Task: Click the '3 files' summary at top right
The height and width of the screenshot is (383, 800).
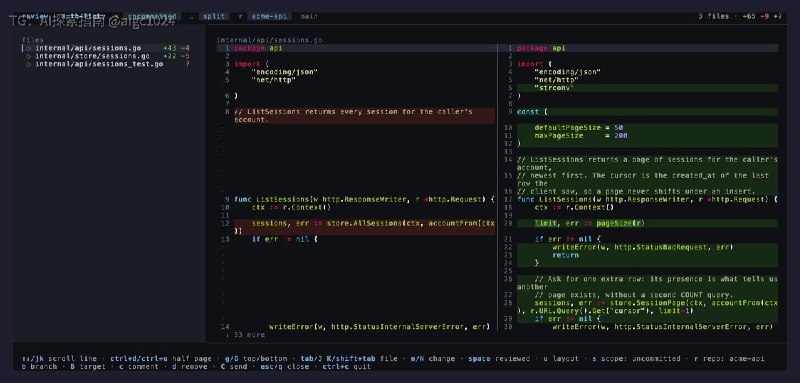Action: (x=713, y=16)
